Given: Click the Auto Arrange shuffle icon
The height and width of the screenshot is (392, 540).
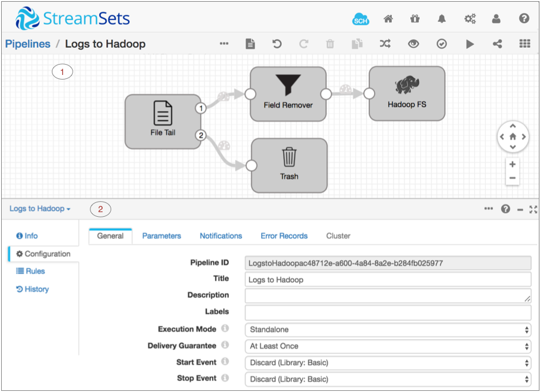Looking at the screenshot, I should tap(385, 44).
